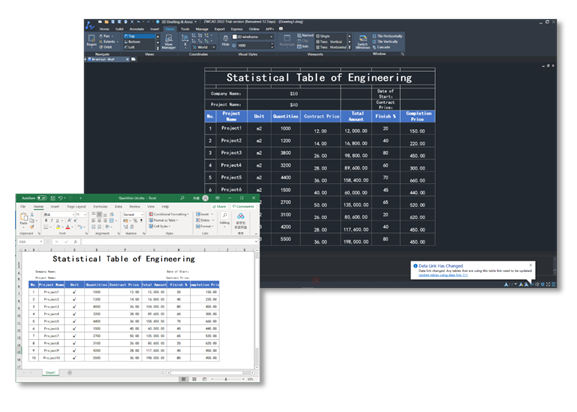The height and width of the screenshot is (412, 577).
Task: Open the Insert tab in Excel
Action: pyautogui.click(x=55, y=206)
